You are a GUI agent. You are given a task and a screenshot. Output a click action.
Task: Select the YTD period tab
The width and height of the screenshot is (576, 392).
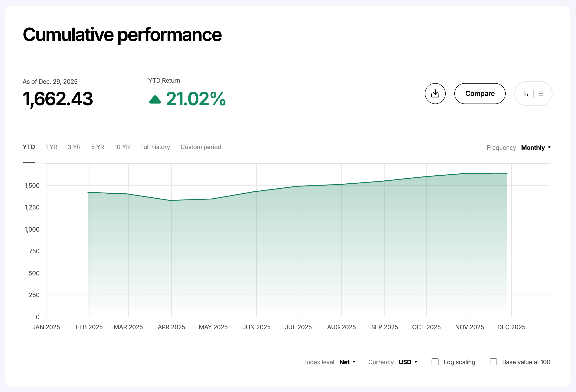(x=29, y=147)
